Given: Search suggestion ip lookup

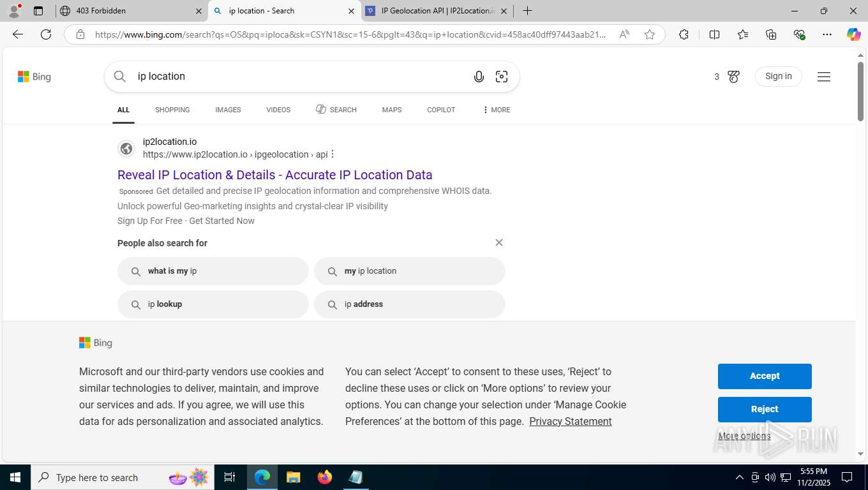Looking at the screenshot, I should 213,304.
